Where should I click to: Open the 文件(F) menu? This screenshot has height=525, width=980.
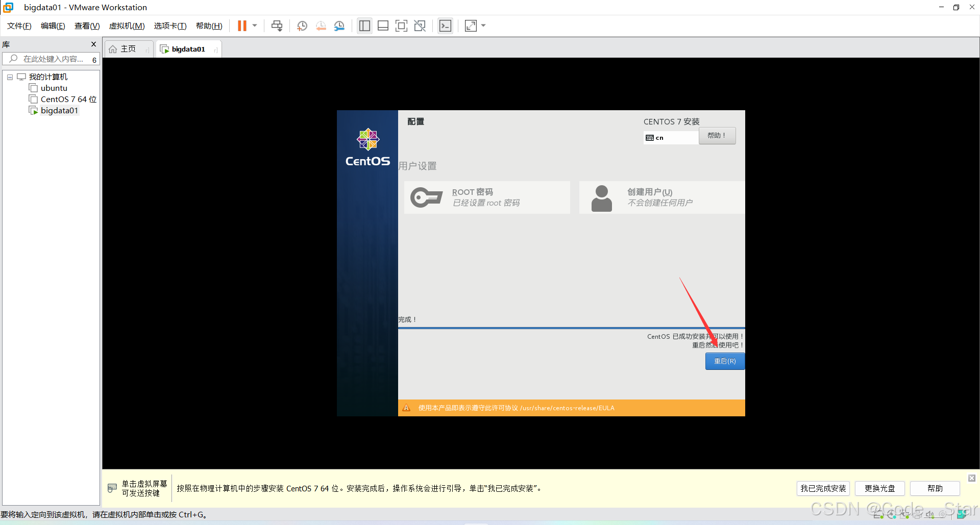click(x=19, y=26)
